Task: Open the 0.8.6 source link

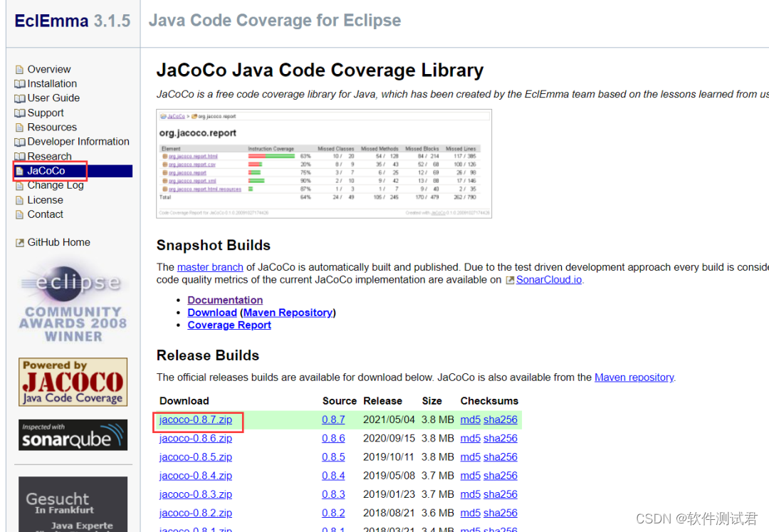Action: [x=333, y=439]
